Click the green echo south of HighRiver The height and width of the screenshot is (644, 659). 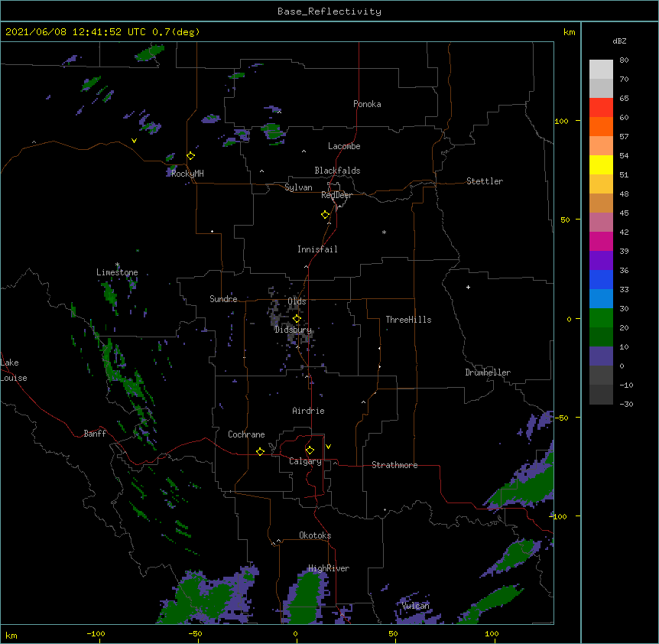point(308,597)
